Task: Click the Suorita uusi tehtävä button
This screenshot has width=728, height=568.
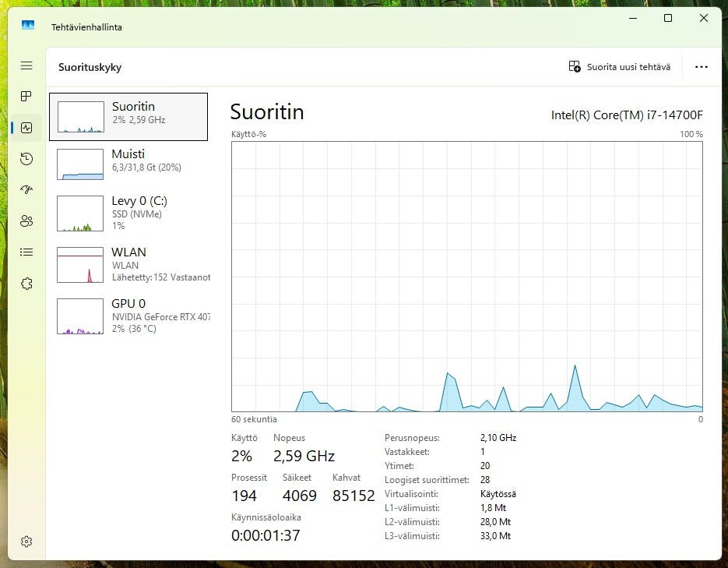Action: point(620,67)
